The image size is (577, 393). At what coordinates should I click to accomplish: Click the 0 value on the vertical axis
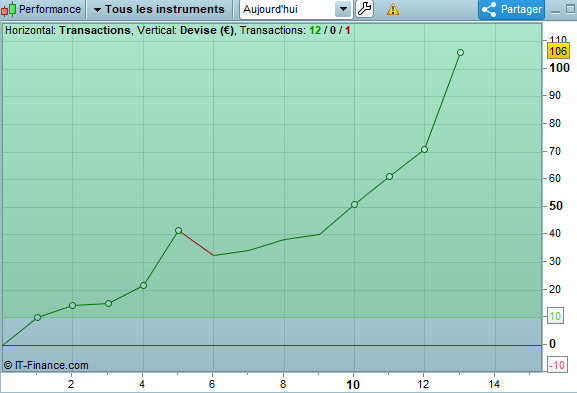pos(552,344)
